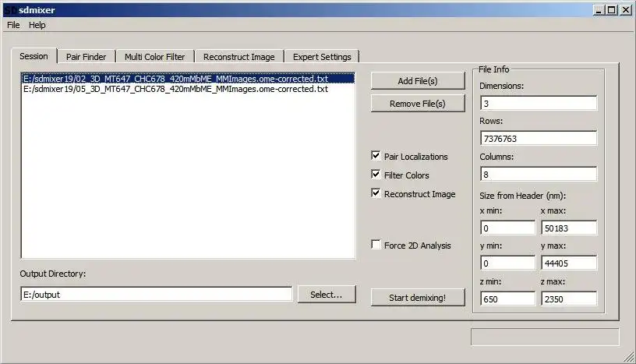Open the Reconstruct Image tab
This screenshot has width=636, height=364.
point(239,57)
